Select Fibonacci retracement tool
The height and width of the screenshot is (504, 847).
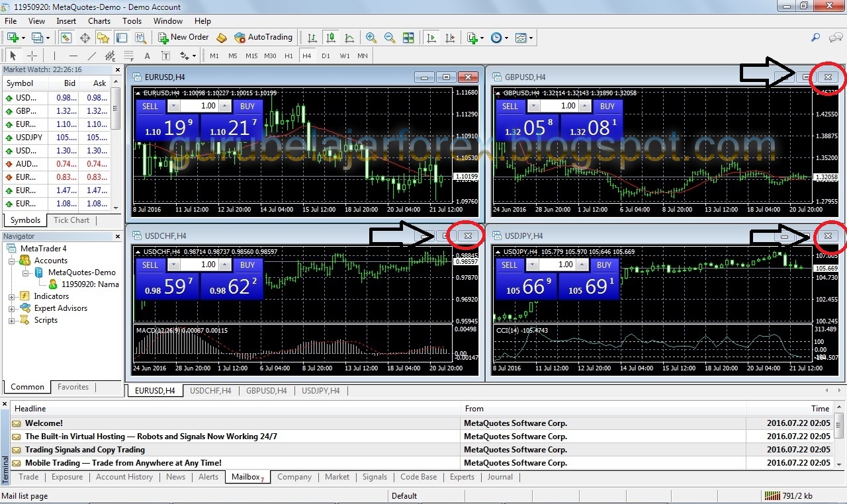[x=129, y=56]
